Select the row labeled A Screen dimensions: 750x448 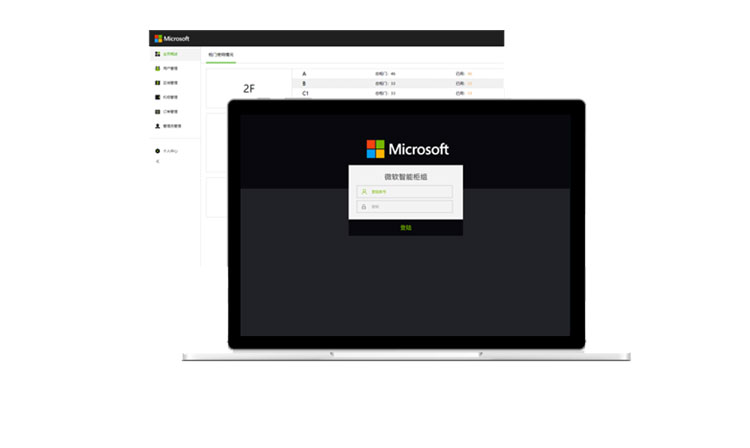tap(398, 74)
